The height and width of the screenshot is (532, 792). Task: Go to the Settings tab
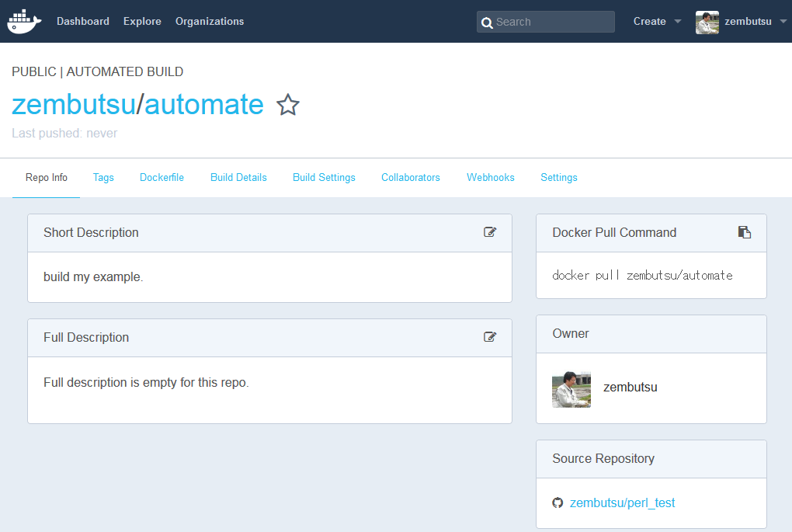click(558, 177)
